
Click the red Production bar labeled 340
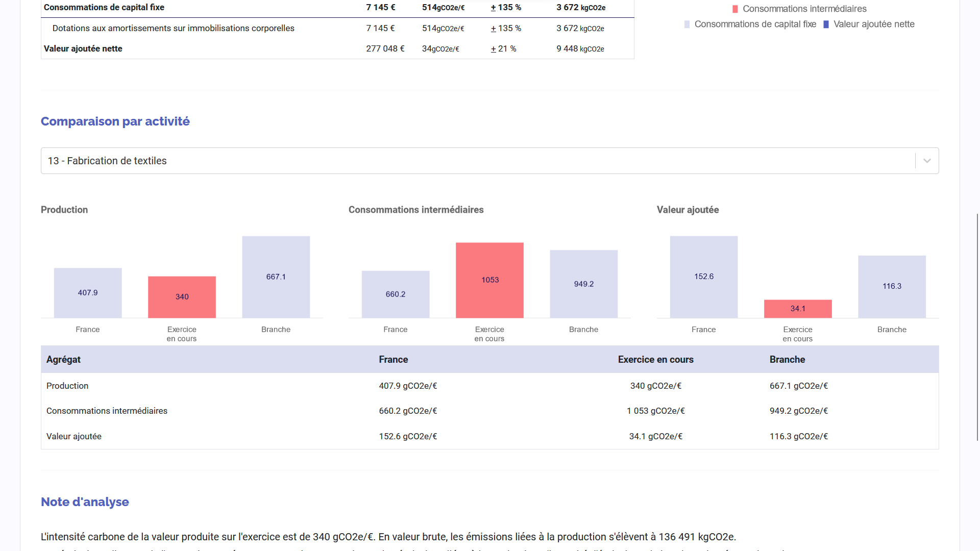coord(182,297)
